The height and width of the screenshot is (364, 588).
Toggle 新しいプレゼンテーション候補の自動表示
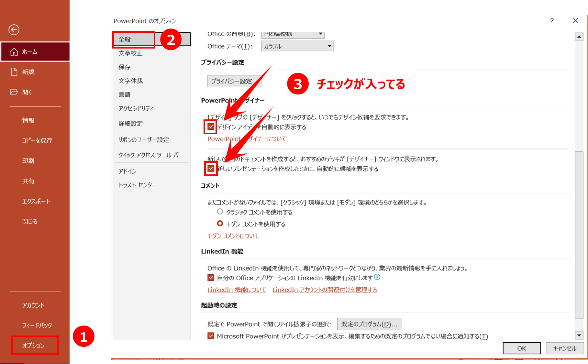[x=211, y=169]
